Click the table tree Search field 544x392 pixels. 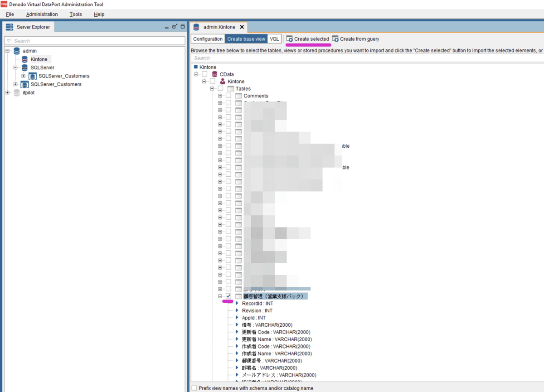pyautogui.click(x=366, y=58)
